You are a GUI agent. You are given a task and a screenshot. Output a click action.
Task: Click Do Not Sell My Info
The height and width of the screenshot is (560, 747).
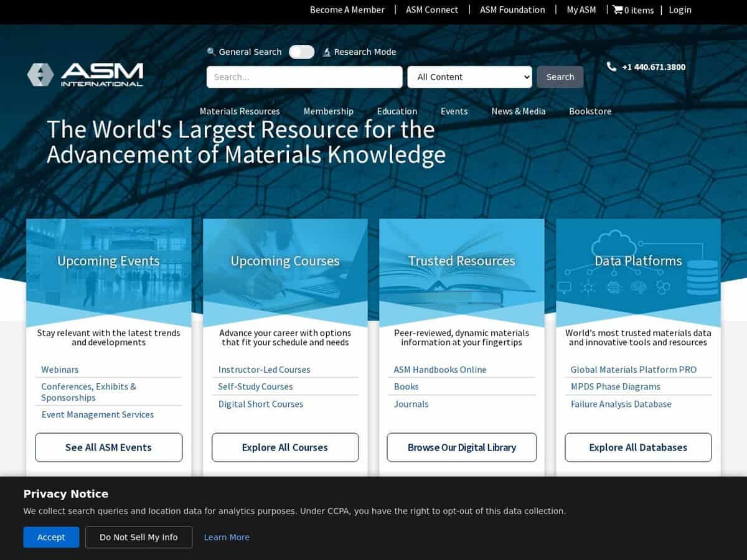click(139, 537)
